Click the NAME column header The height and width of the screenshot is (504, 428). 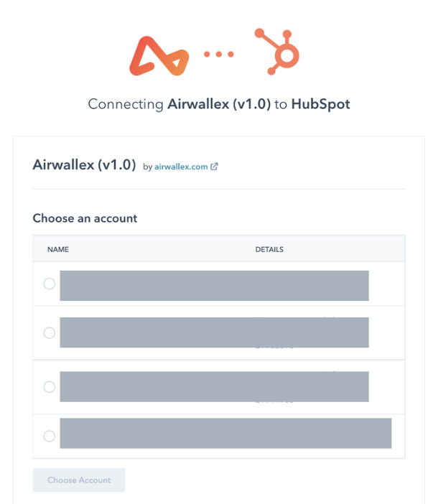tap(58, 249)
